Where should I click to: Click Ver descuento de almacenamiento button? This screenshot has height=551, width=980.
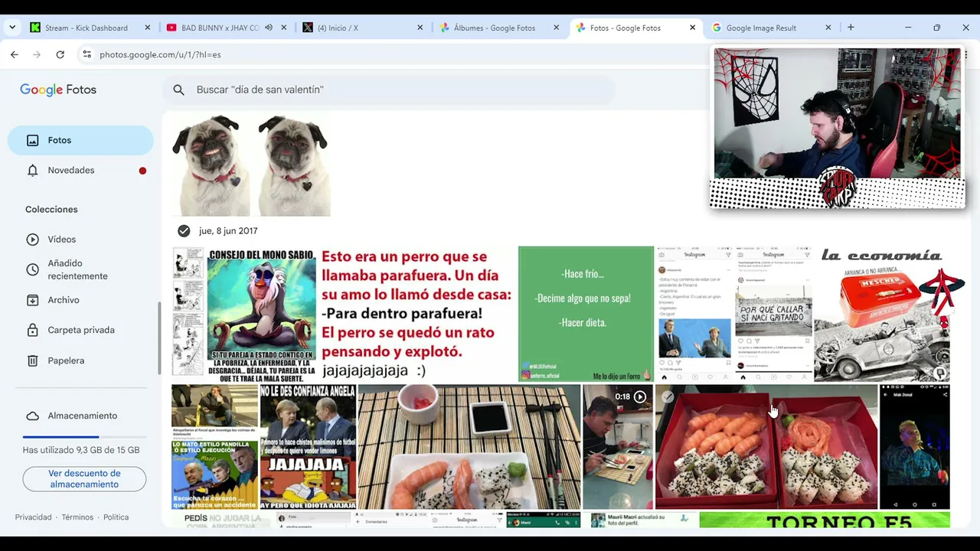point(84,479)
